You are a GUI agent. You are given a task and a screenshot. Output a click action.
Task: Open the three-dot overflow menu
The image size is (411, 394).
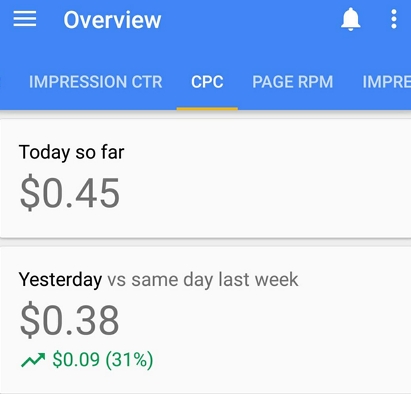(x=394, y=19)
